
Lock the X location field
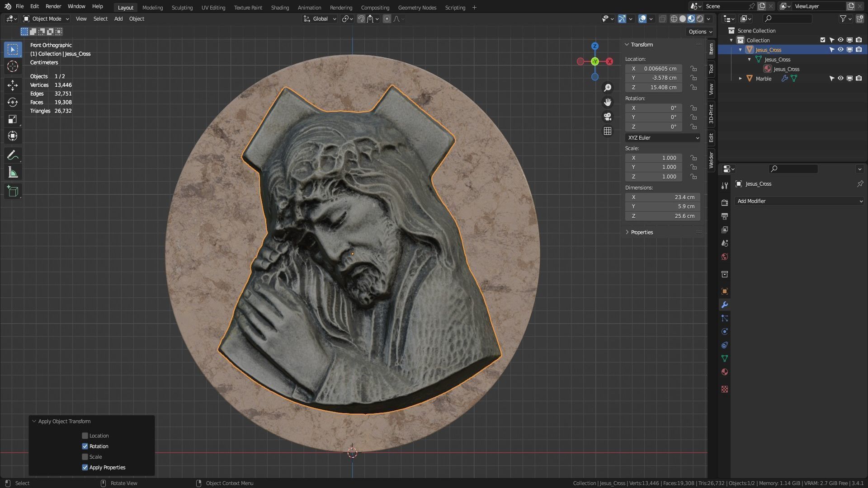click(693, 69)
